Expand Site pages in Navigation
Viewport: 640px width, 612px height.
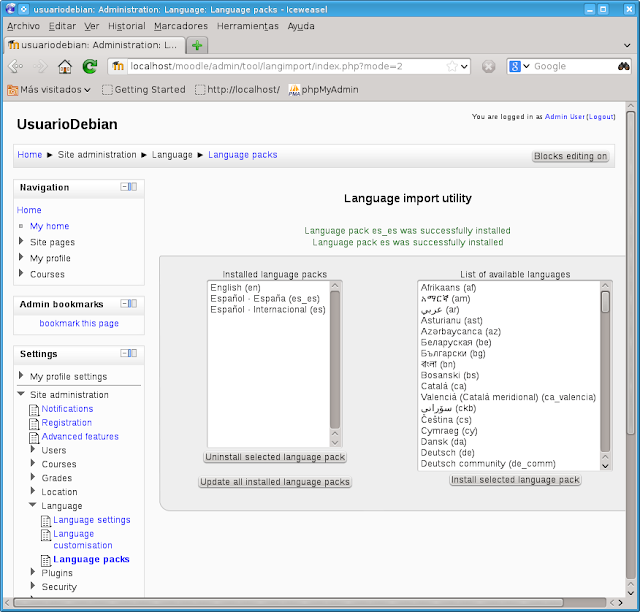tap(21, 241)
